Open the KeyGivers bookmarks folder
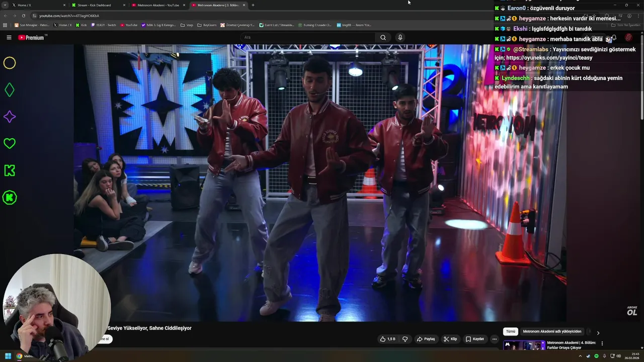 coord(207,25)
